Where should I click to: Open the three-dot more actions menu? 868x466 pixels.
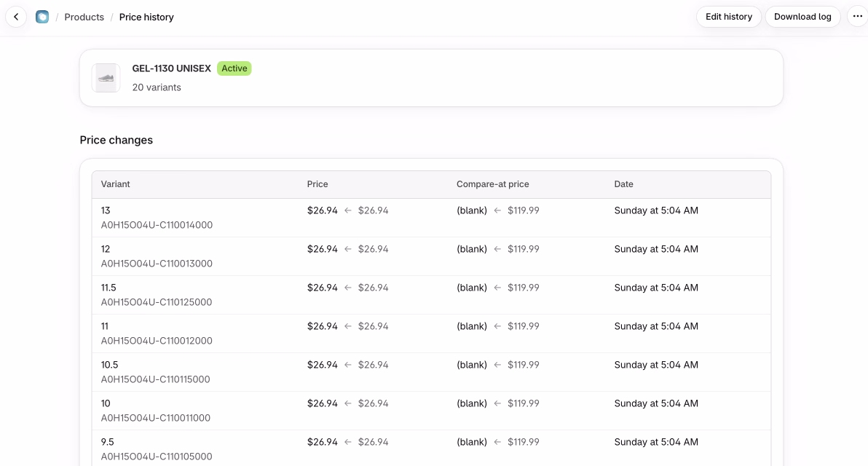858,17
